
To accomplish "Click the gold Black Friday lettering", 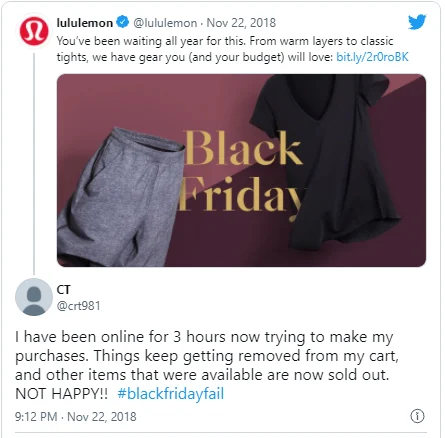I will (241, 171).
